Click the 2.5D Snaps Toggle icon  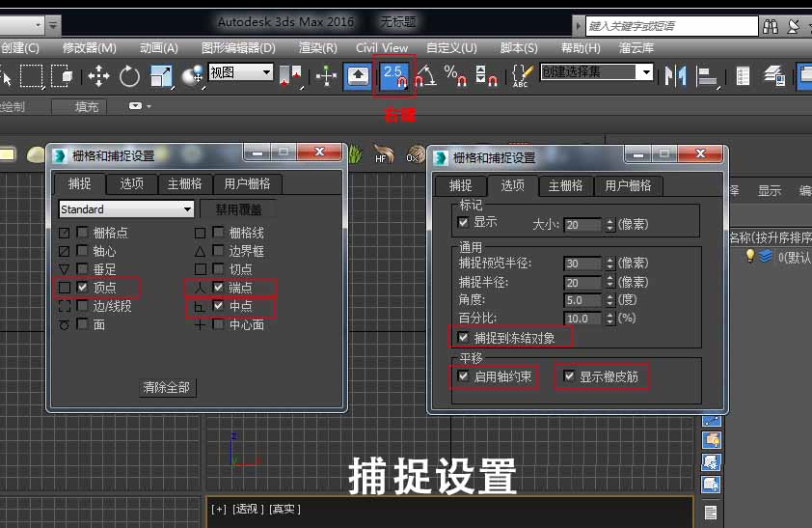393,74
